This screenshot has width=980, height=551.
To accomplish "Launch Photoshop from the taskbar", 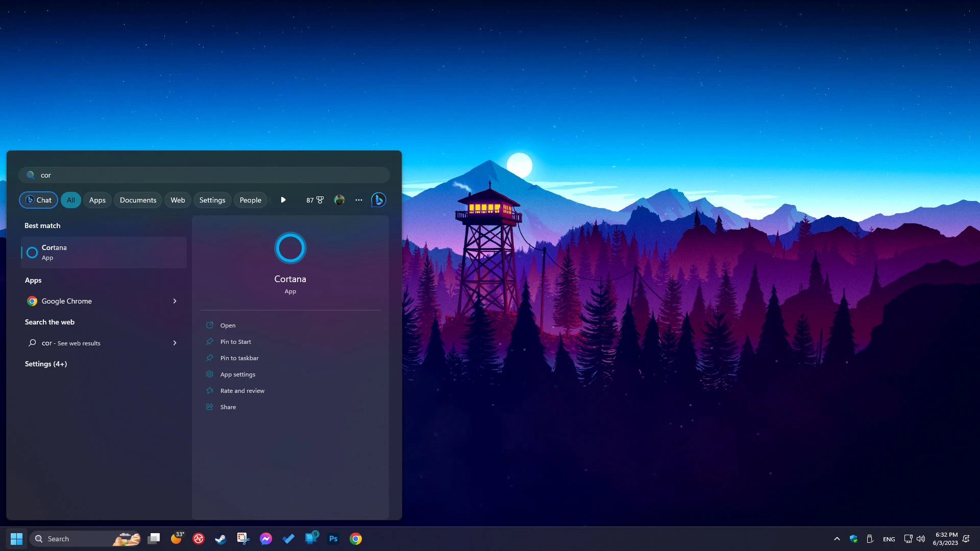I will coord(333,539).
